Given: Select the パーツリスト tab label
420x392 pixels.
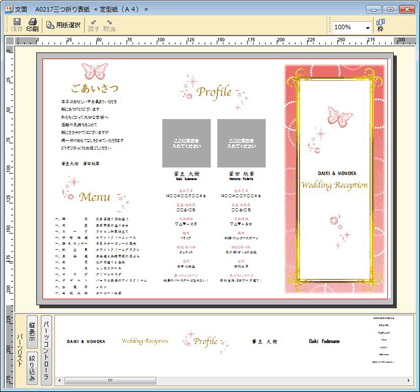Looking at the screenshot, I should point(20,351).
